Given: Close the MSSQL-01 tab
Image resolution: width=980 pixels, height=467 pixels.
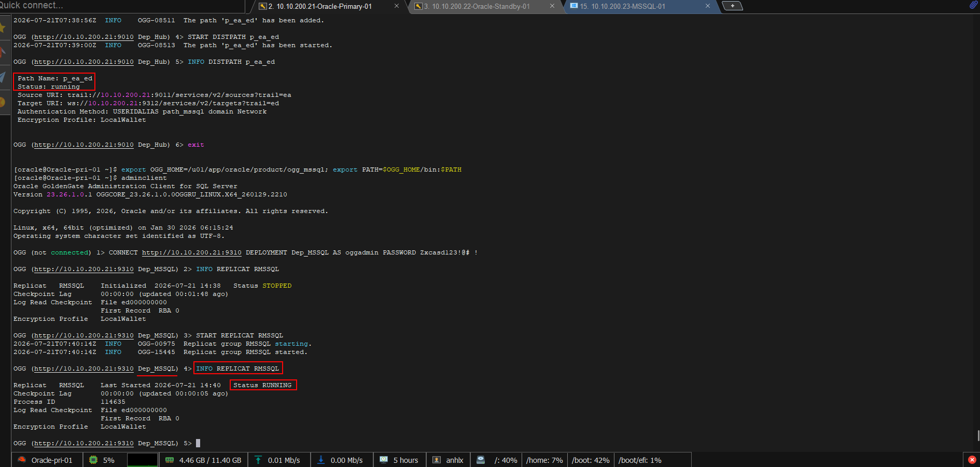Looking at the screenshot, I should pos(708,6).
